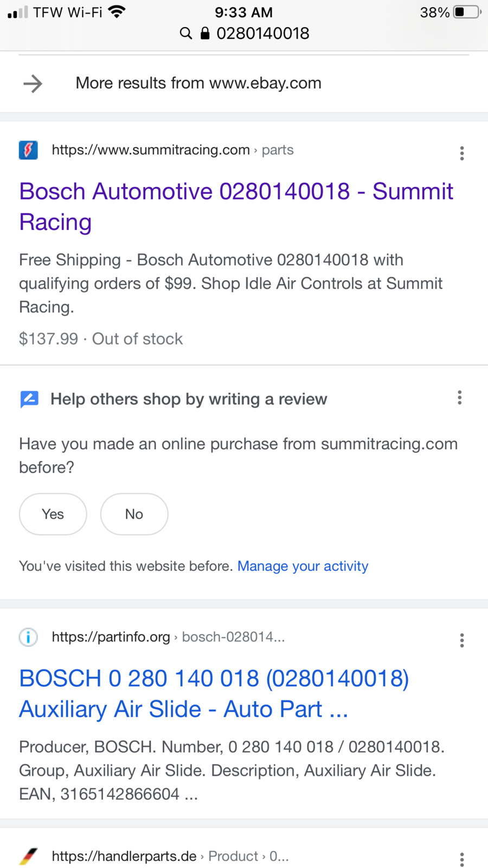Click Manage your activity link
488x868 pixels.
303,566
